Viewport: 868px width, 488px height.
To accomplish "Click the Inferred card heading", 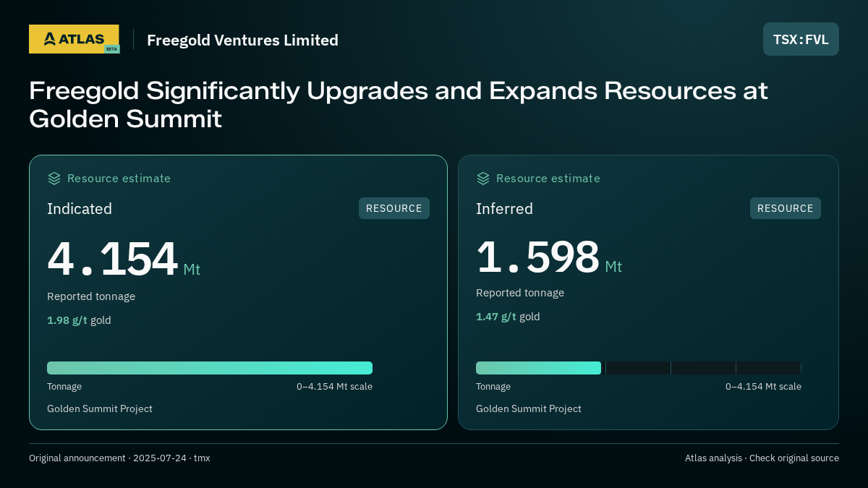I will coord(504,209).
